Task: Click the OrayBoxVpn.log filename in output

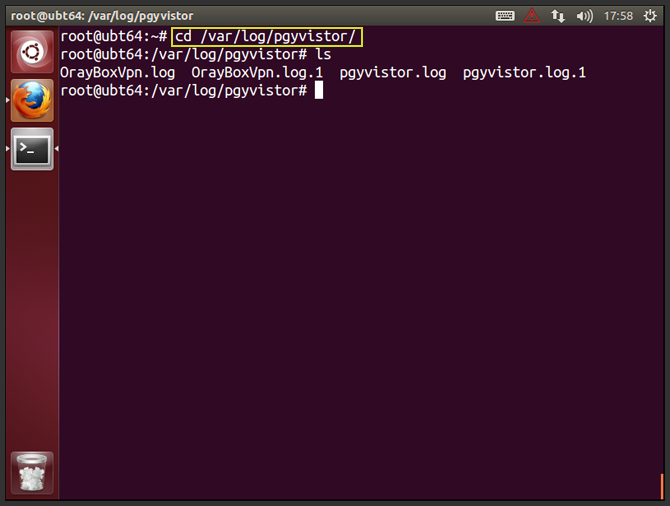Action: (118, 73)
